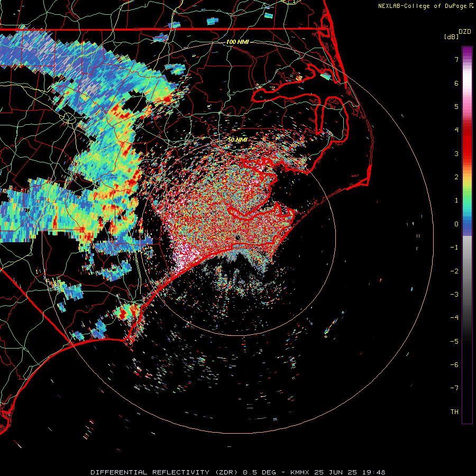Select the positive 1 scale label
The height and width of the screenshot is (476, 476).
pos(456,200)
